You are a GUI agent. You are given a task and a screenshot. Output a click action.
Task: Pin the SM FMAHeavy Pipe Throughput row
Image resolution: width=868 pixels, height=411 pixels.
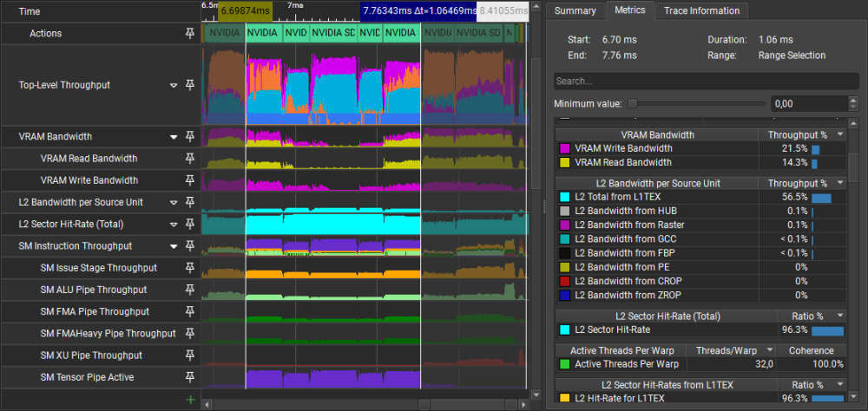tap(189, 334)
